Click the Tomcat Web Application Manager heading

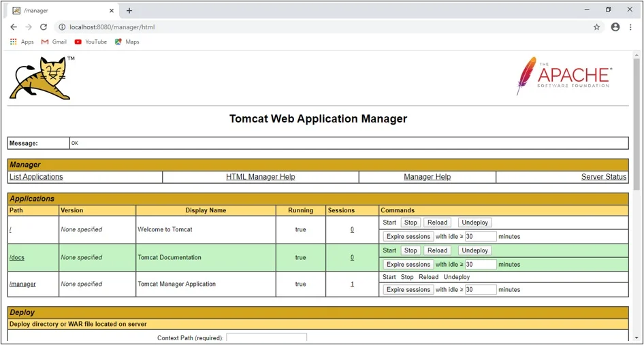coord(318,118)
